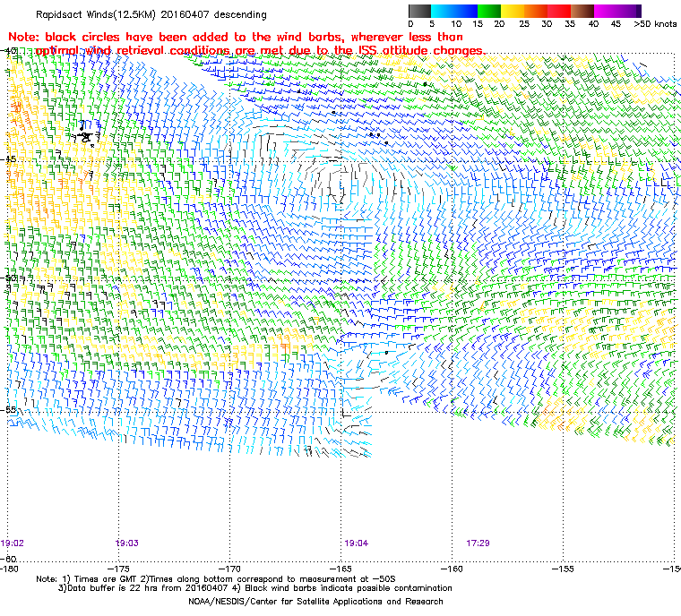Click the legend value '10'
Viewport: 681px width, 616px height.
click(x=456, y=24)
